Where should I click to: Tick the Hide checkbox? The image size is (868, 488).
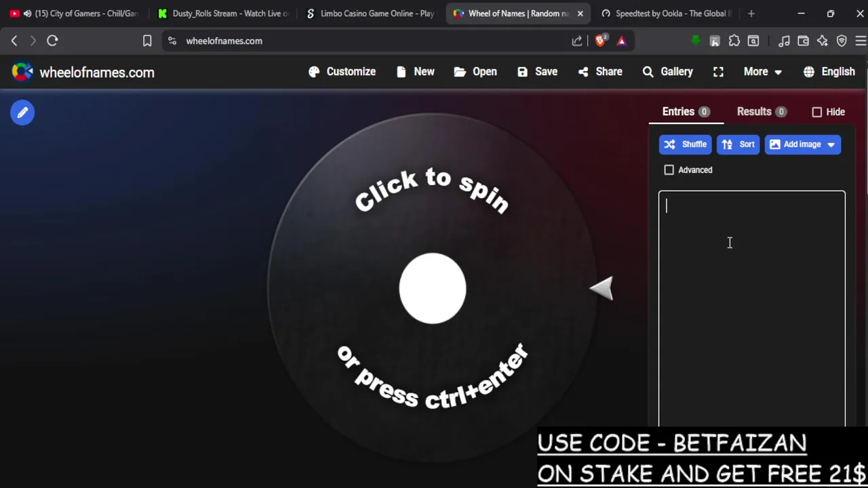pyautogui.click(x=817, y=112)
